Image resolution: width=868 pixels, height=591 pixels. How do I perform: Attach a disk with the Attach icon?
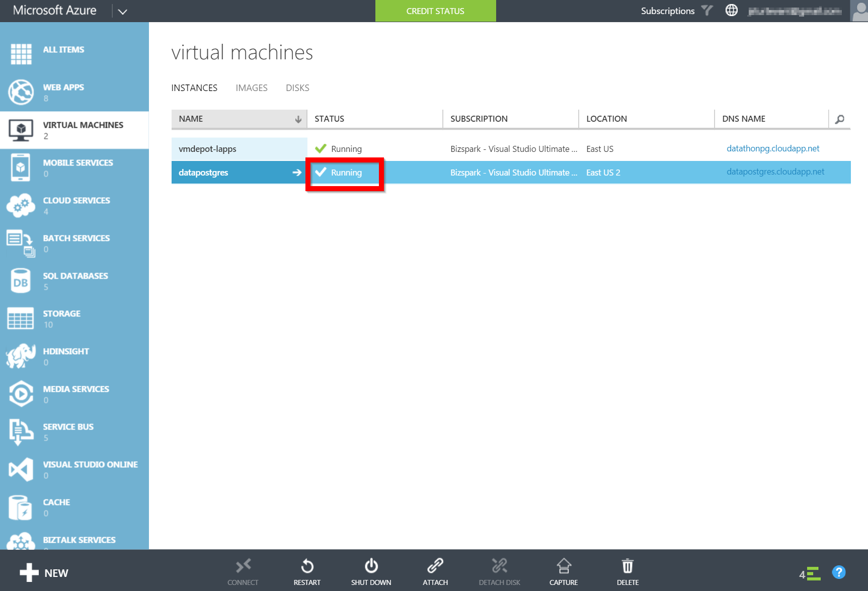click(x=435, y=566)
